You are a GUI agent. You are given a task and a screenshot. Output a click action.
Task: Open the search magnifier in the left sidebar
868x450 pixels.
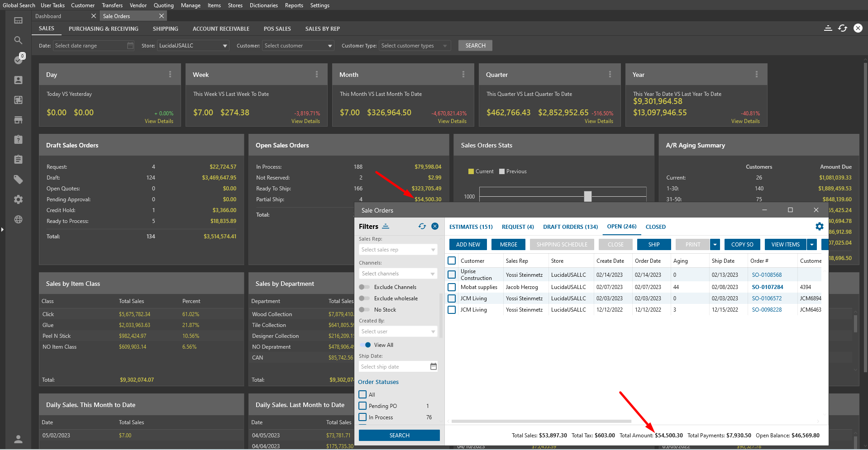18,40
